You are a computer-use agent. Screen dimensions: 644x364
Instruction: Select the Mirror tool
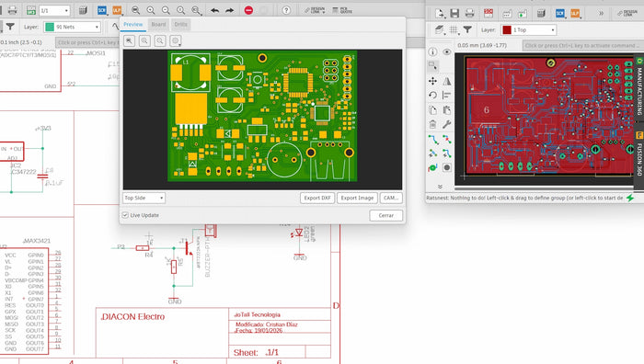(x=447, y=81)
